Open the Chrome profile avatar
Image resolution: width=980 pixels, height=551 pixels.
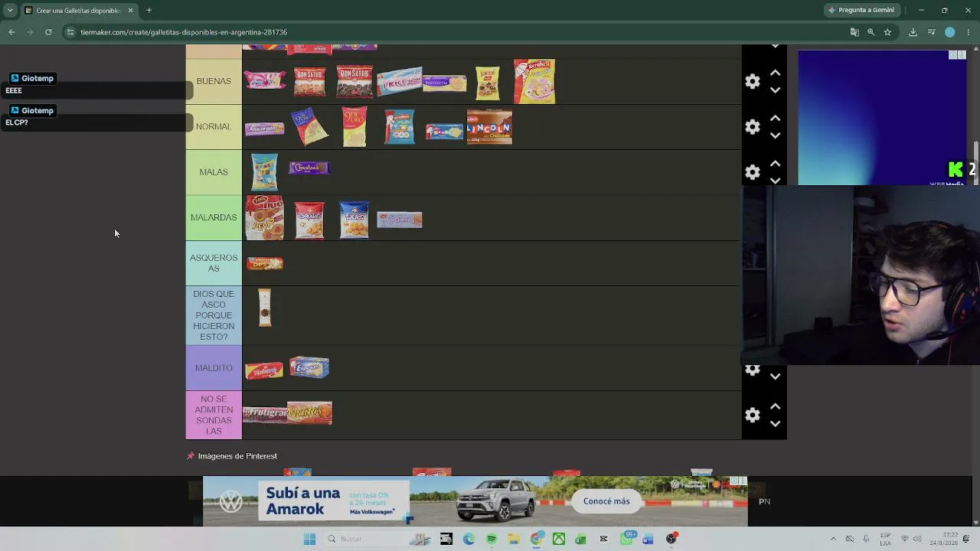tap(950, 32)
